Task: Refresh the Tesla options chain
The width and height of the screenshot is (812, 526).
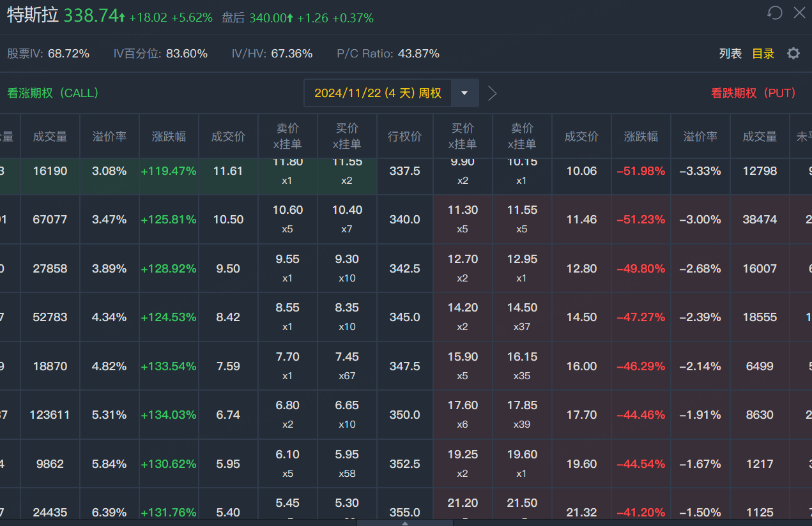Action: click(775, 13)
